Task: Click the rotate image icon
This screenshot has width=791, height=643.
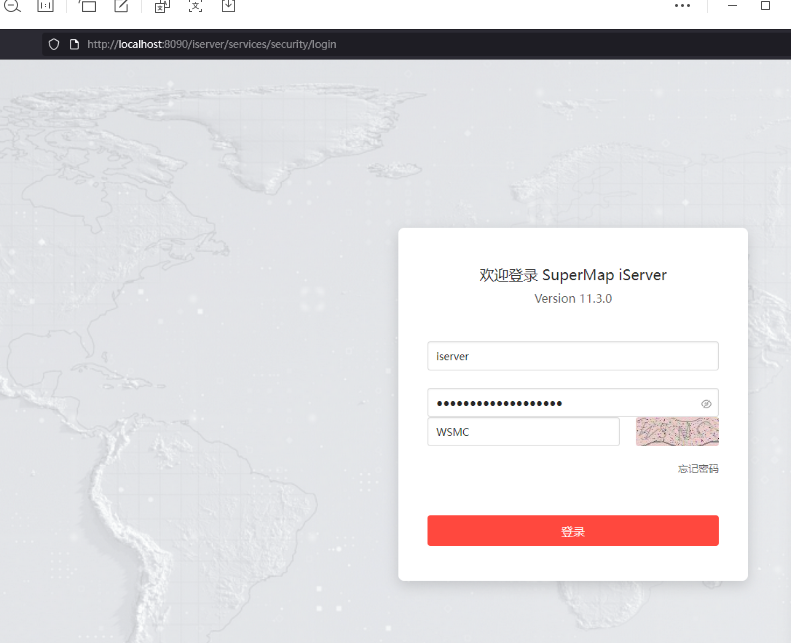Action: click(88, 6)
